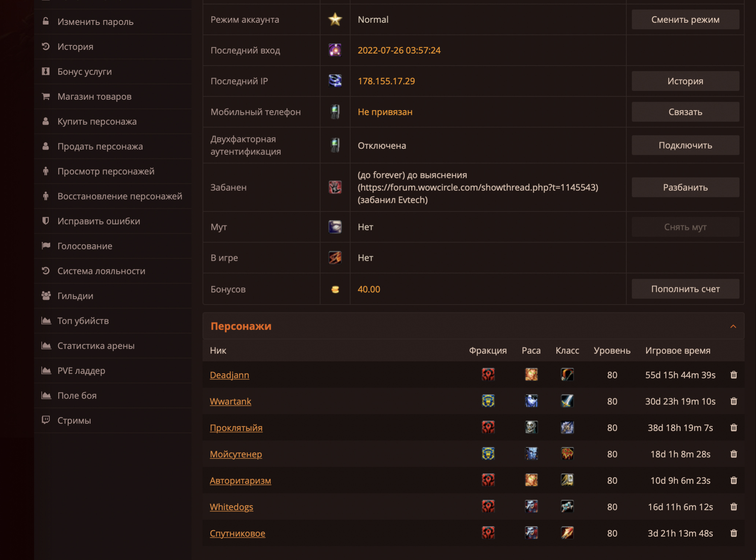Delete the Wwartank character via trash icon
The width and height of the screenshot is (756, 560).
tap(733, 401)
